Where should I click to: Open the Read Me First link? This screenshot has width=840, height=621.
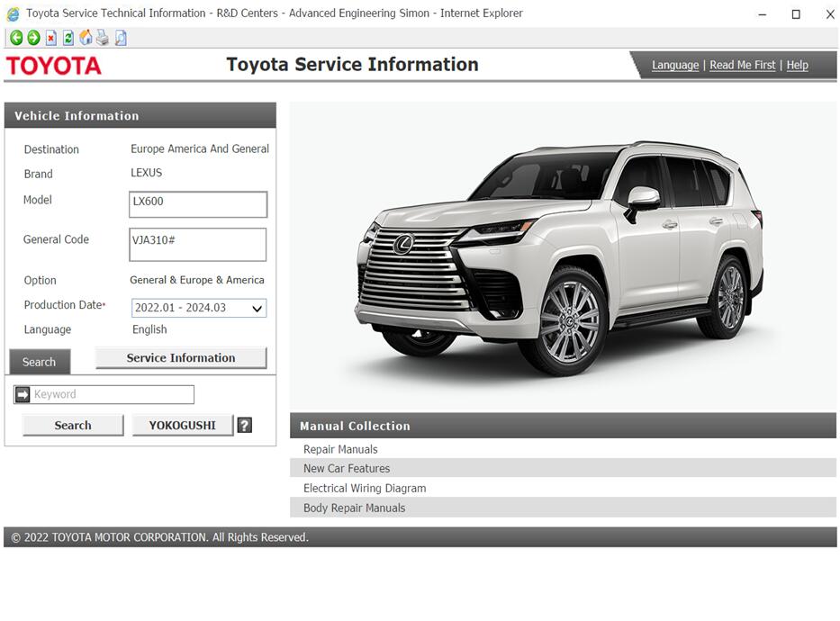tap(743, 65)
